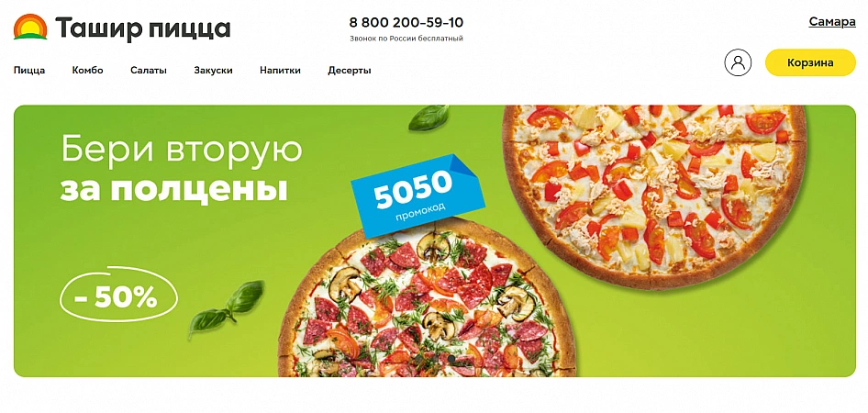This screenshot has width=868, height=413.
Task: Click the Ташир пицца sun logo icon
Action: [30, 28]
